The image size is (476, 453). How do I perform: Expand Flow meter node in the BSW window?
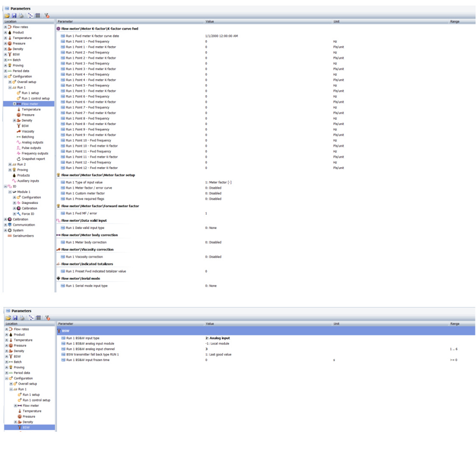pyautogui.click(x=15, y=406)
